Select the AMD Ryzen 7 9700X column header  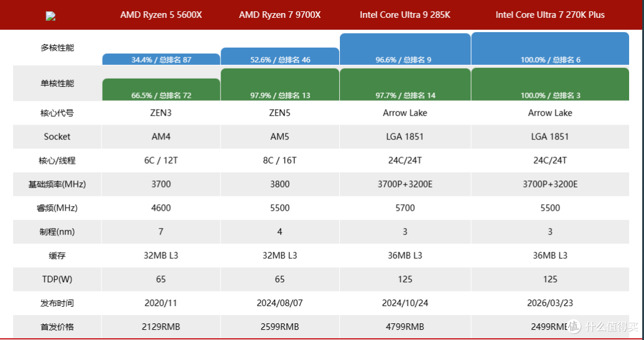[x=280, y=15]
